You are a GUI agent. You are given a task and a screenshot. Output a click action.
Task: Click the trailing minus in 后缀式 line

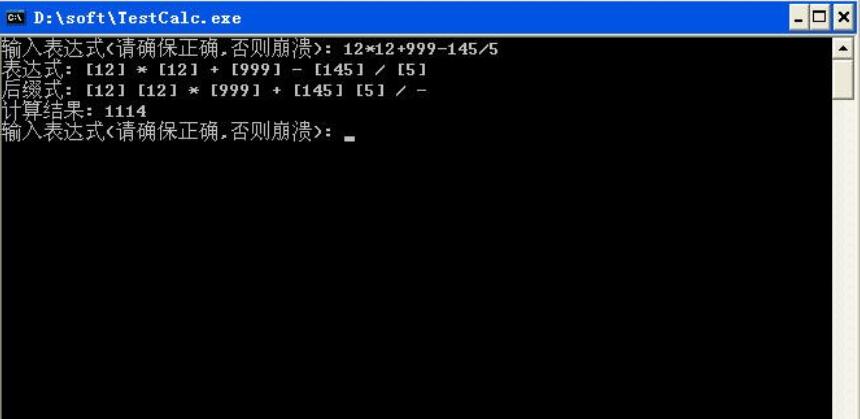(421, 91)
